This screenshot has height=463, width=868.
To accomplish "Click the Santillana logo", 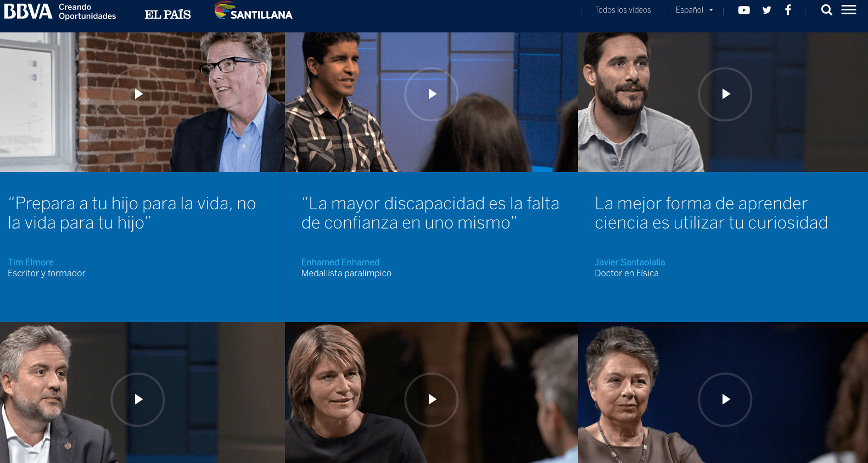I will click(x=253, y=11).
